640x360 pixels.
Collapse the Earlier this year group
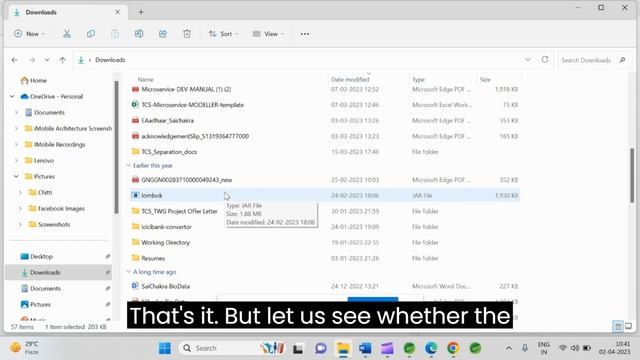point(129,166)
